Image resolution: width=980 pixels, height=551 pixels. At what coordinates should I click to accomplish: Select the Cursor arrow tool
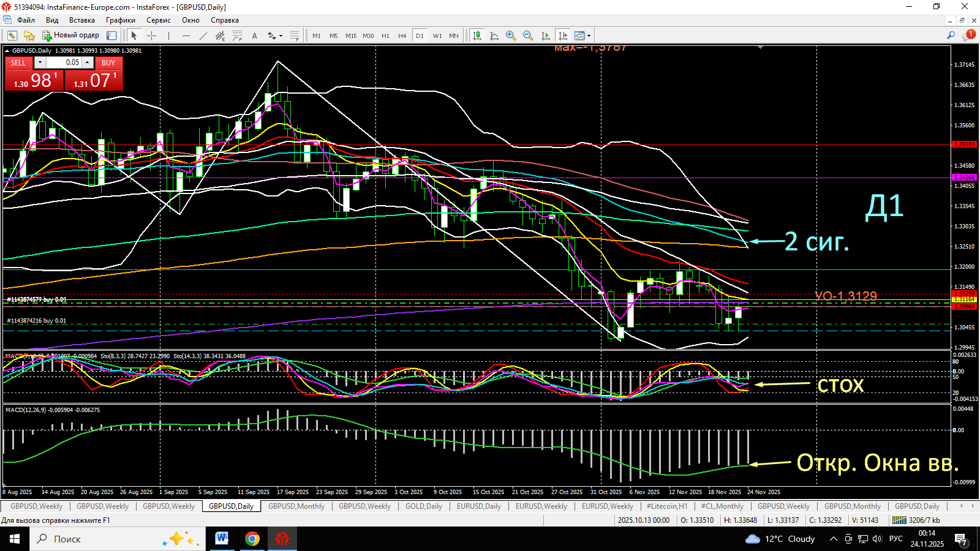[134, 36]
